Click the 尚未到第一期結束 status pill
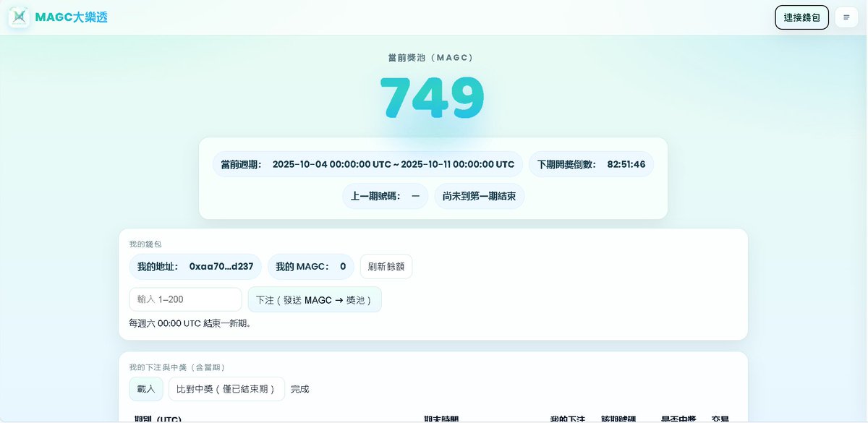868x423 pixels. (x=480, y=196)
